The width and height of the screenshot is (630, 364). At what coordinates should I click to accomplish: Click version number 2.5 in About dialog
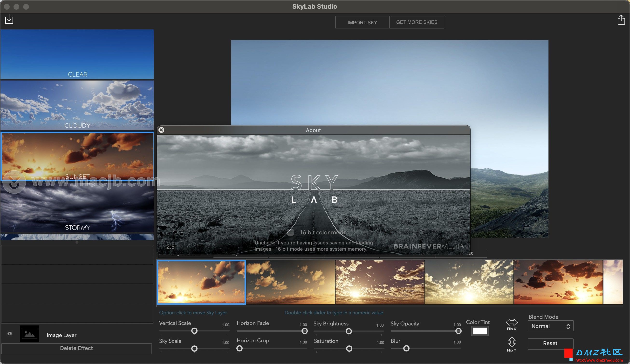170,247
